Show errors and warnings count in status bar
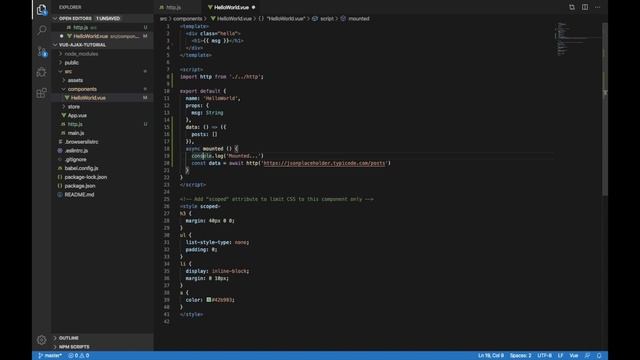Image resolution: width=640 pixels, height=360 pixels. (79, 356)
